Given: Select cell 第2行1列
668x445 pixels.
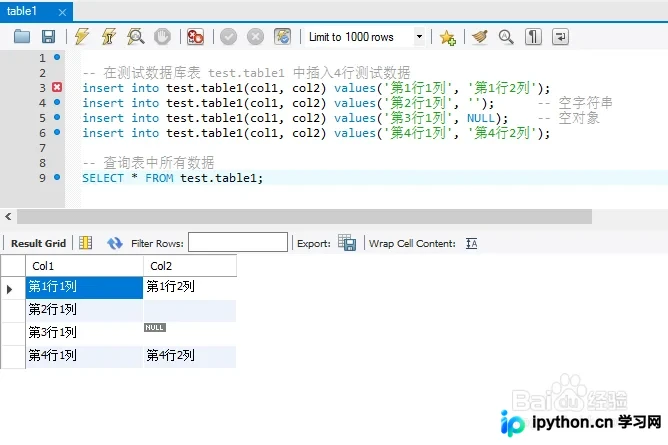Looking at the screenshot, I should coord(84,310).
